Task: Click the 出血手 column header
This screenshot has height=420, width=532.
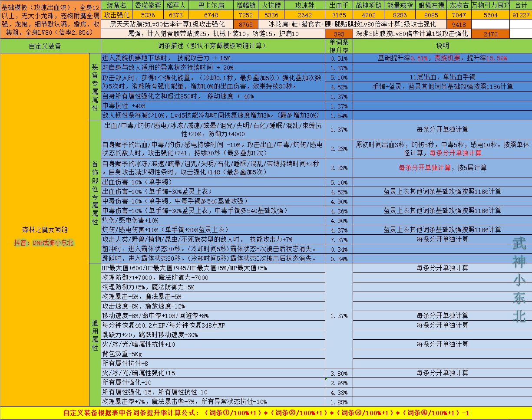Action: (x=339, y=5)
